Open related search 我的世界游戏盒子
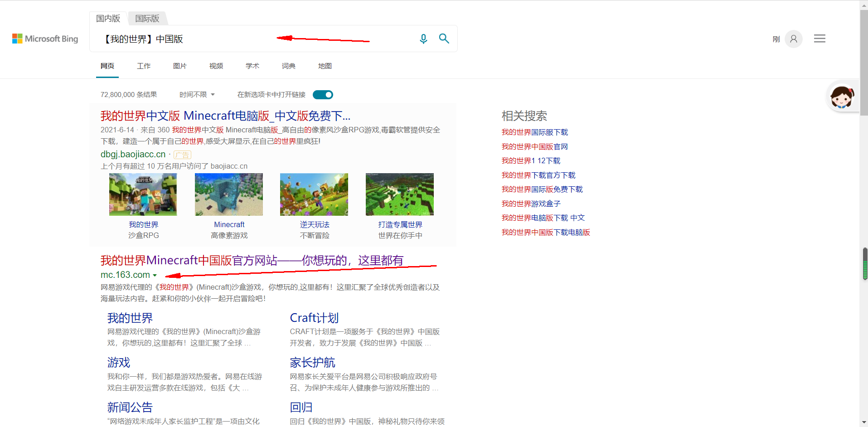 (531, 204)
